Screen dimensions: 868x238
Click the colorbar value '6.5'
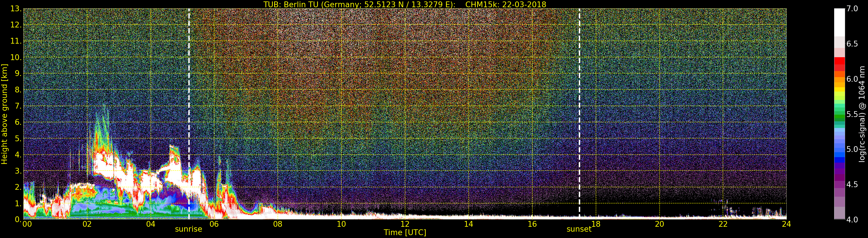click(x=852, y=44)
